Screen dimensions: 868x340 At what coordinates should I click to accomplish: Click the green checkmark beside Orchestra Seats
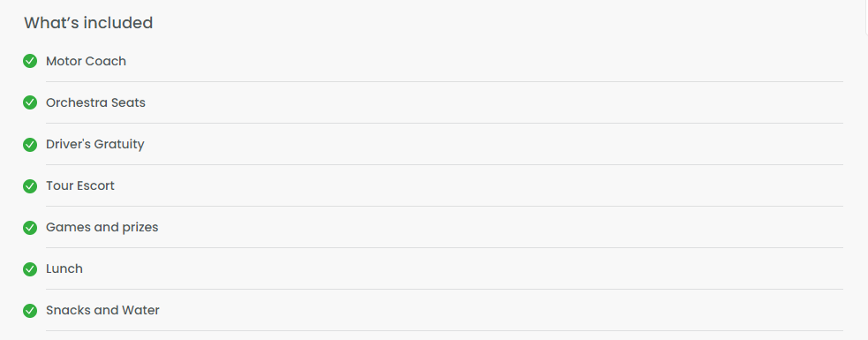30,102
